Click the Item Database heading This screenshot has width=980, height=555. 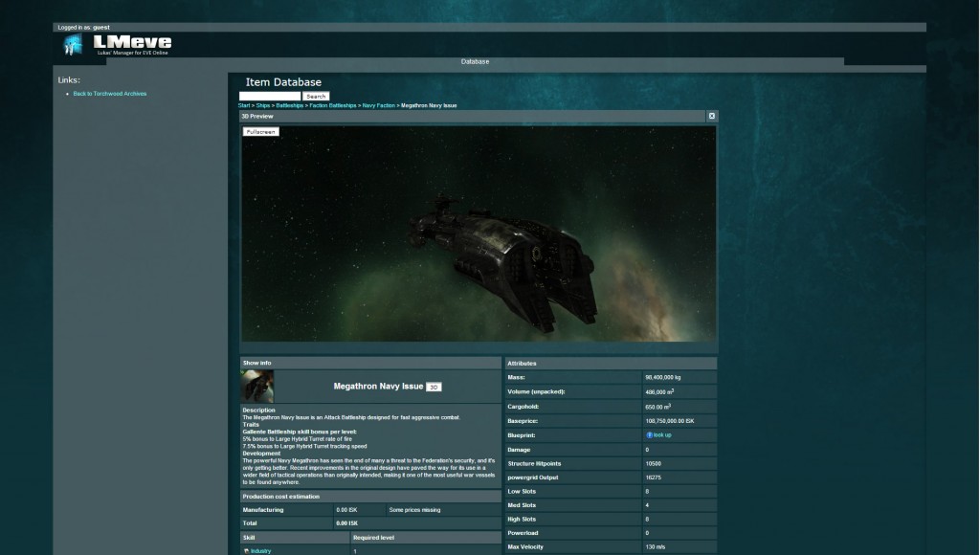[283, 82]
